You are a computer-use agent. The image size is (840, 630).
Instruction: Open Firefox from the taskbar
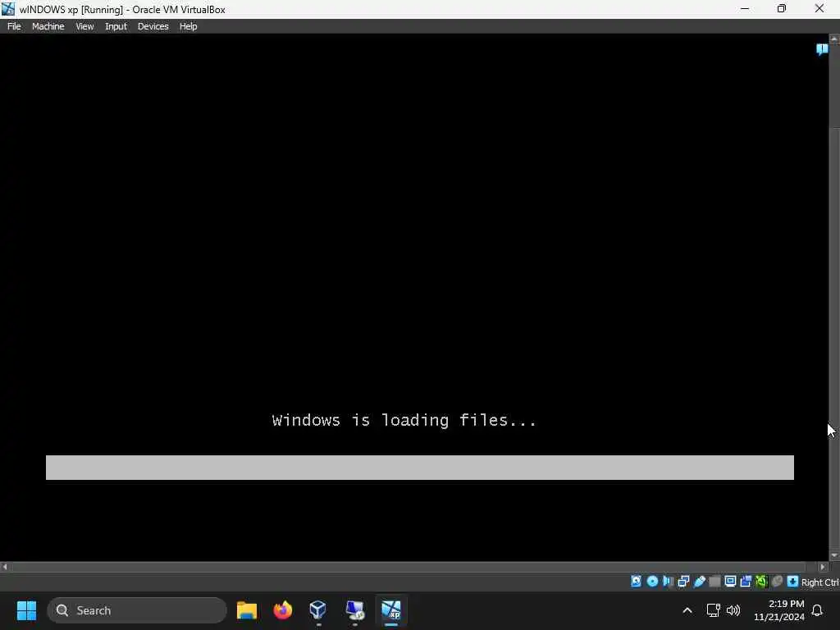283,610
